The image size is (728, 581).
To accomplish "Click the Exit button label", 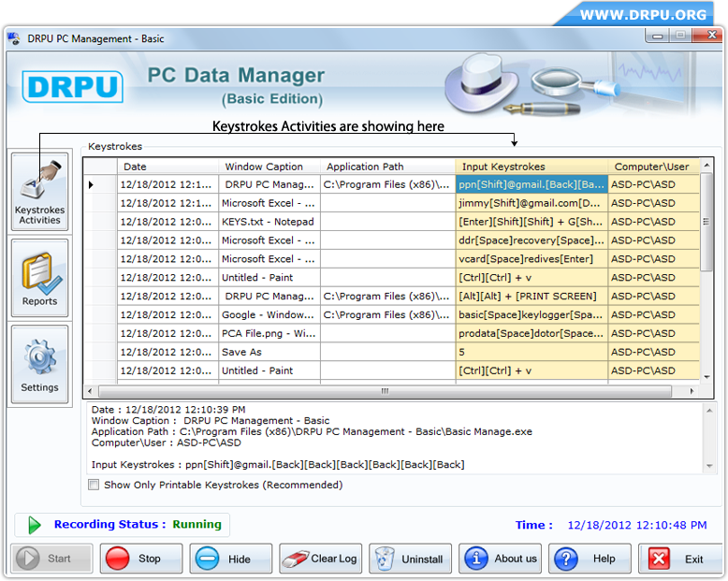I will coord(694,559).
